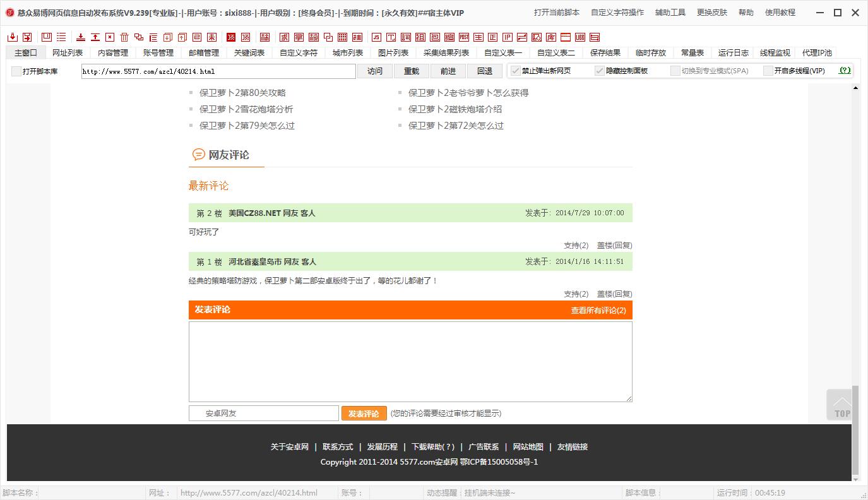
Task: Click the 标 toolbar icon
Action: pyautogui.click(x=265, y=37)
